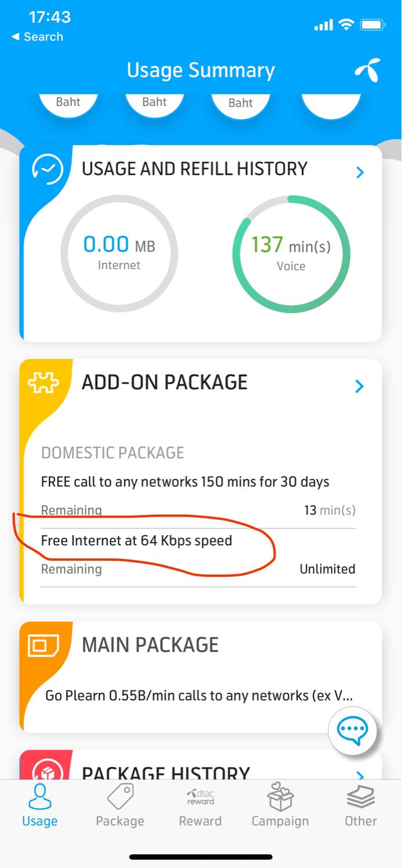Tap the Internet 0.00 MB usage ring
The width and height of the screenshot is (402, 868).
point(119,253)
